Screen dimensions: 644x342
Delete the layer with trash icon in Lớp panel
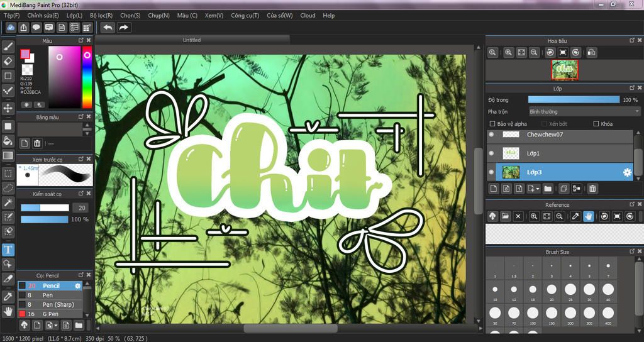pos(592,189)
